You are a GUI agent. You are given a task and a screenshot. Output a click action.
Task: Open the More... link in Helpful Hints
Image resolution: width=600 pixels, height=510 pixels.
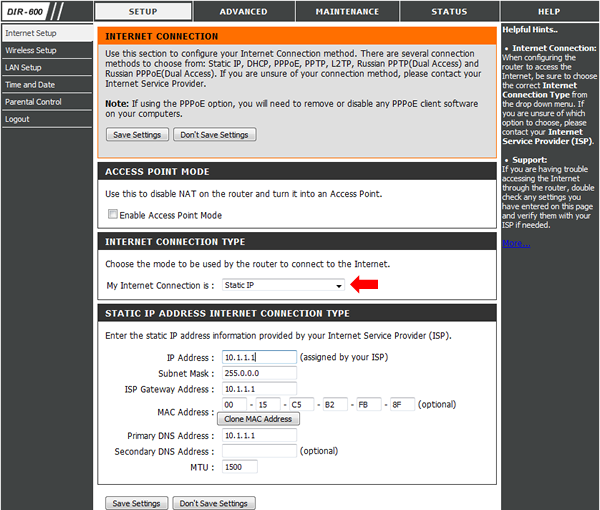coord(516,243)
